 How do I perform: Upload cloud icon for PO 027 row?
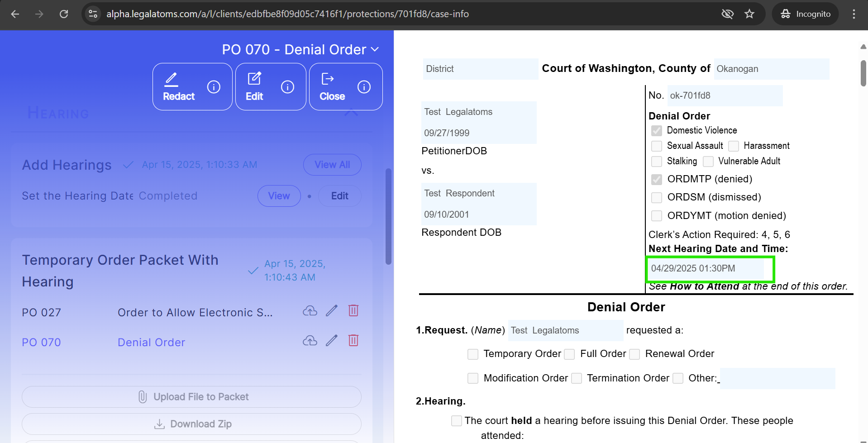pos(310,311)
